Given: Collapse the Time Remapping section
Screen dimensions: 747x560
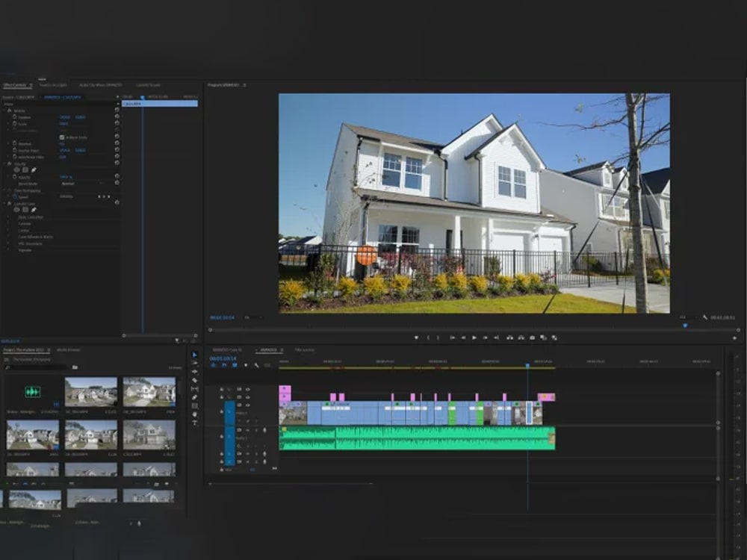Looking at the screenshot, I should click(x=4, y=190).
